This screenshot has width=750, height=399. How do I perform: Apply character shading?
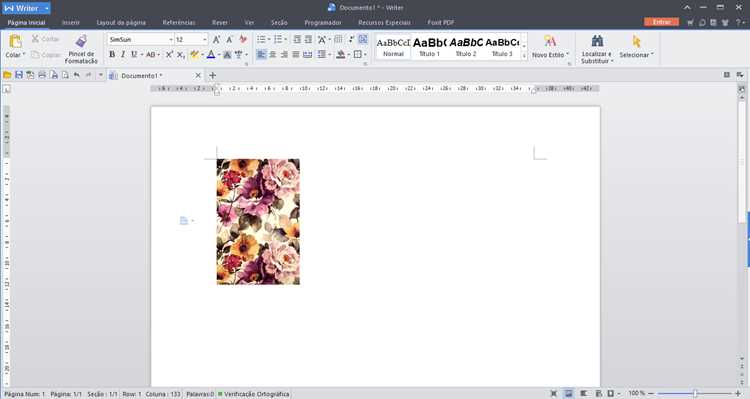[227, 55]
